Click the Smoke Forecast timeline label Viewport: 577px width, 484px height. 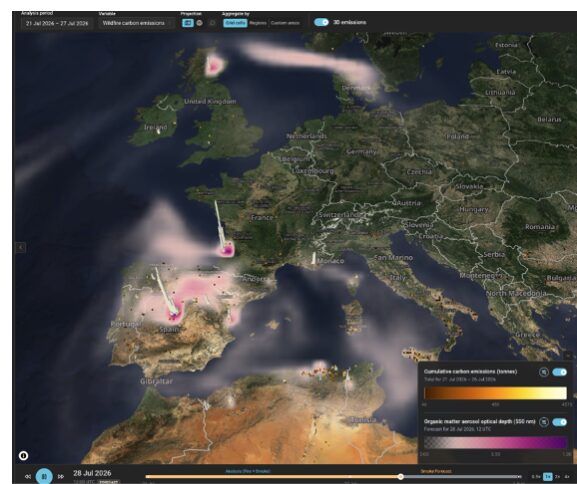[436, 471]
